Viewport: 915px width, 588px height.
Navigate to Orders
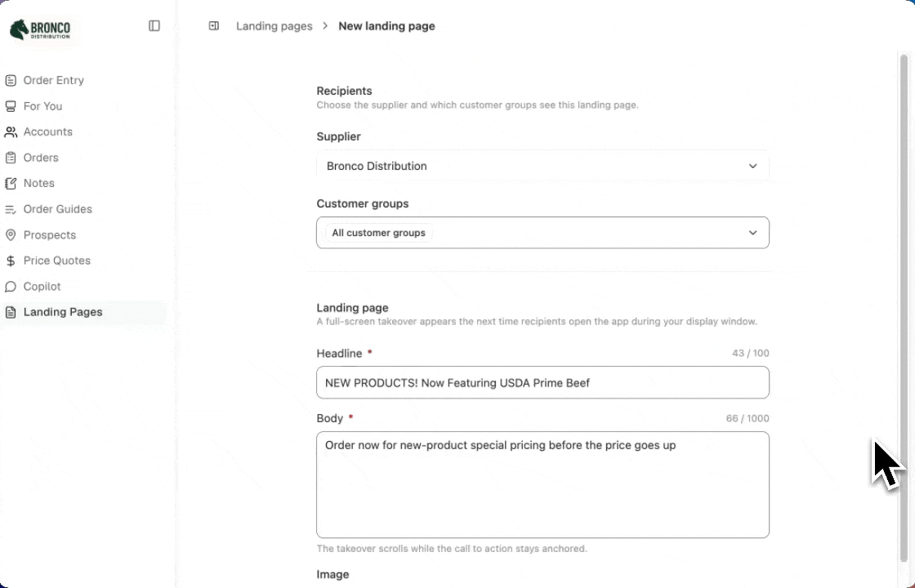coord(41,158)
